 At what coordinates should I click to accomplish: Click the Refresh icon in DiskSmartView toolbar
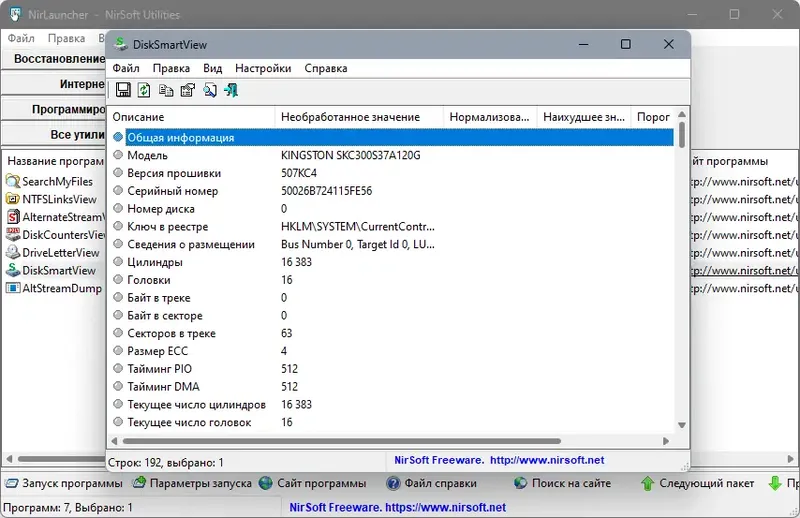pos(144,90)
